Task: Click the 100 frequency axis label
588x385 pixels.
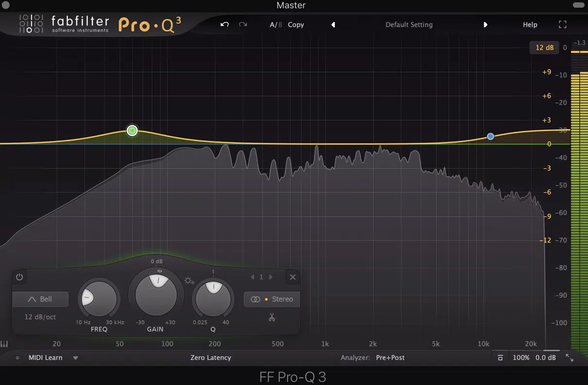Action: tap(167, 344)
